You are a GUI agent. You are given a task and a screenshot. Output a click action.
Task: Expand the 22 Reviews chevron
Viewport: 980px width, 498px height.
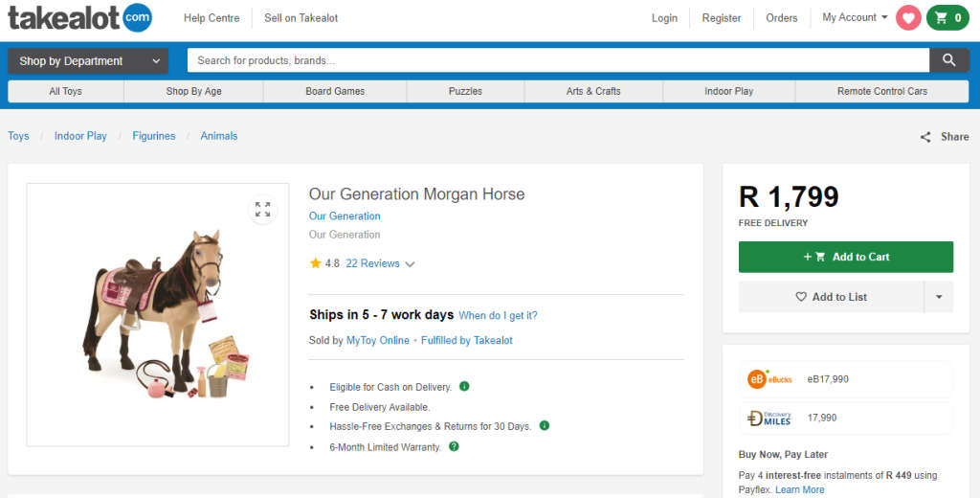tap(410, 264)
